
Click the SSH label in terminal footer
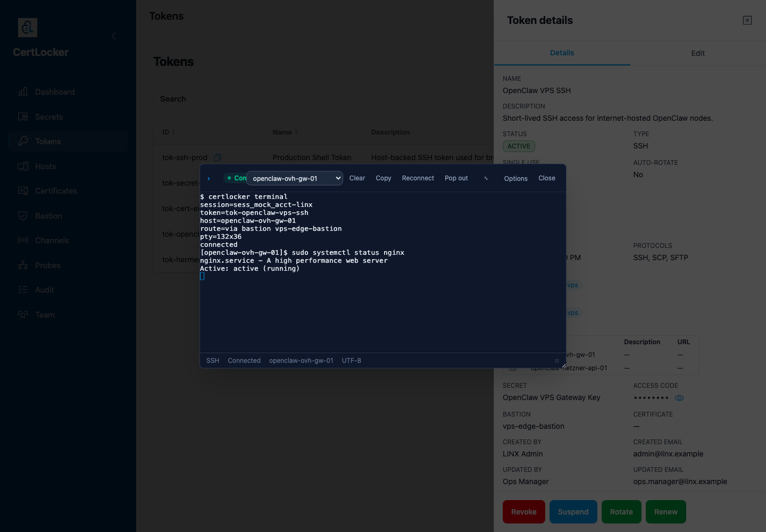(213, 361)
